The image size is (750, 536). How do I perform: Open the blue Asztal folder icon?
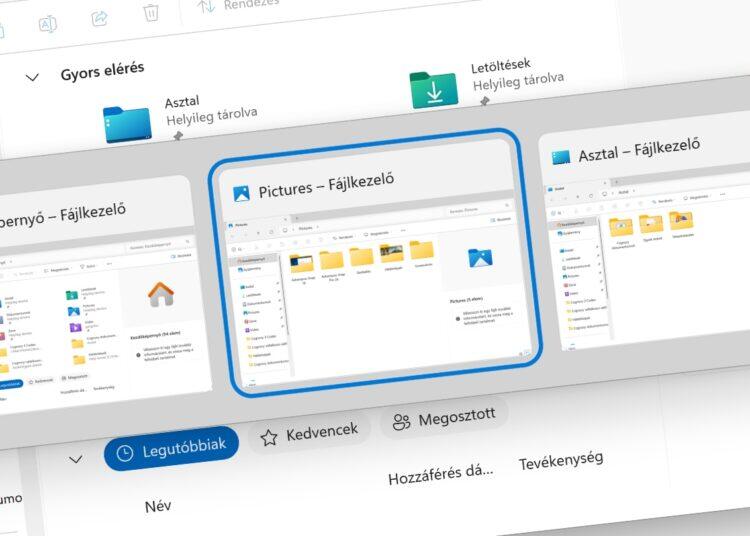pyautogui.click(x=127, y=124)
